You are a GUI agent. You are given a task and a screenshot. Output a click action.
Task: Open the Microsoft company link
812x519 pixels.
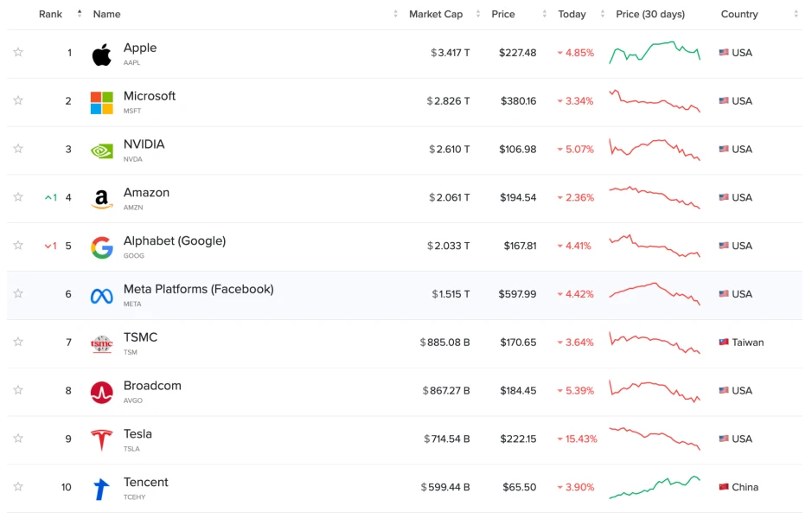[x=149, y=96]
